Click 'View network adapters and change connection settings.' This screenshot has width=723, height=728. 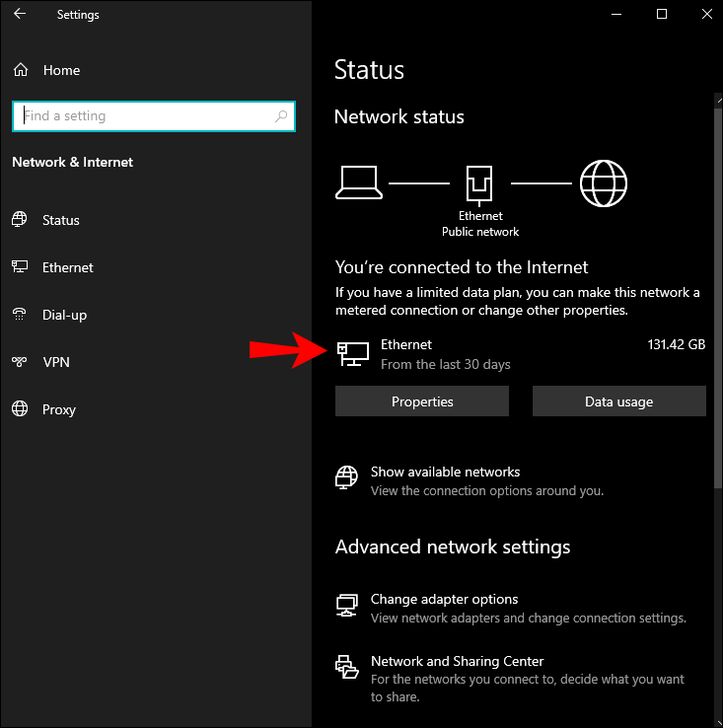point(528,618)
